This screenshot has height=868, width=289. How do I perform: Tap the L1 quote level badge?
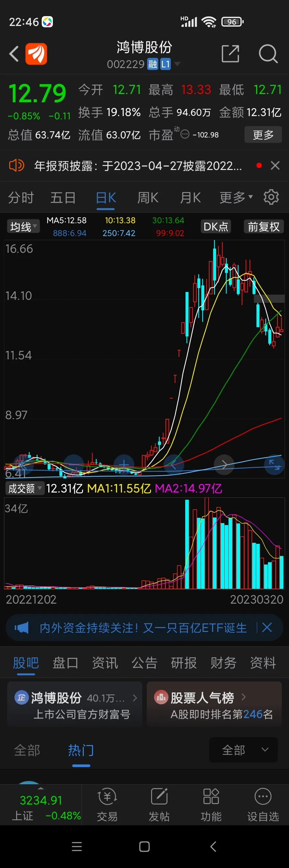(x=165, y=64)
